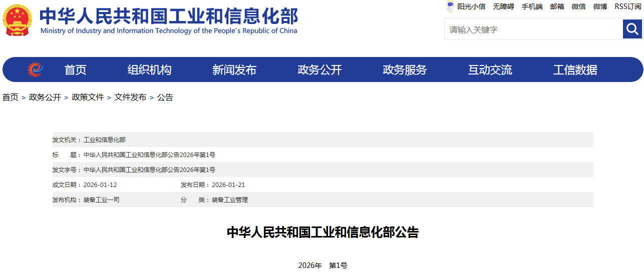Image resolution: width=644 pixels, height=272 pixels.
Task: Focus the keyword search input field
Action: tap(533, 29)
